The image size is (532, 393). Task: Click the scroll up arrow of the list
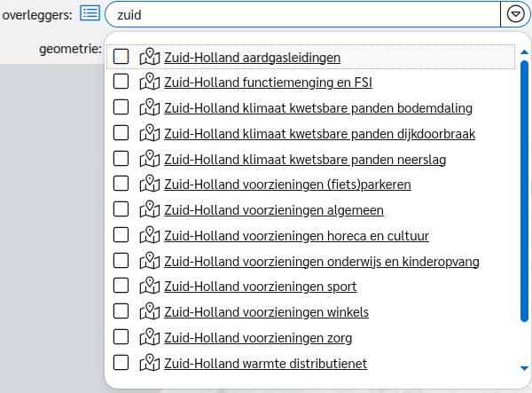coord(524,52)
